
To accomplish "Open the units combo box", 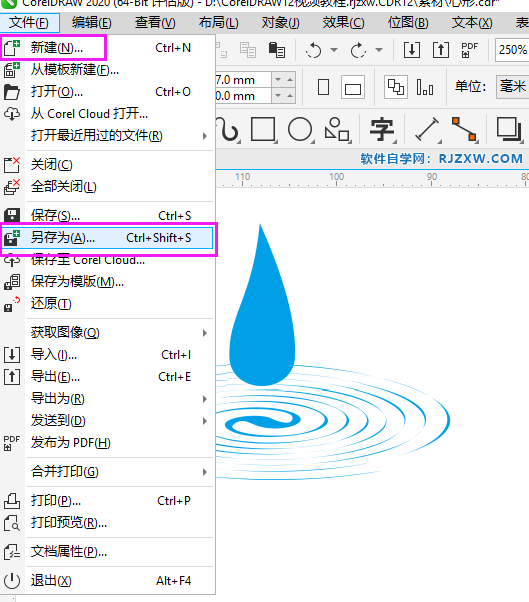I will [x=512, y=86].
